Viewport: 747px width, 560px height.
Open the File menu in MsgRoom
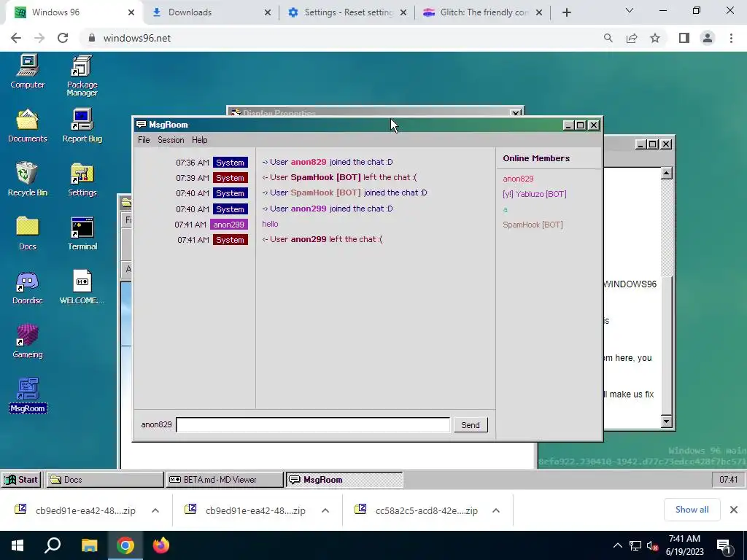144,140
